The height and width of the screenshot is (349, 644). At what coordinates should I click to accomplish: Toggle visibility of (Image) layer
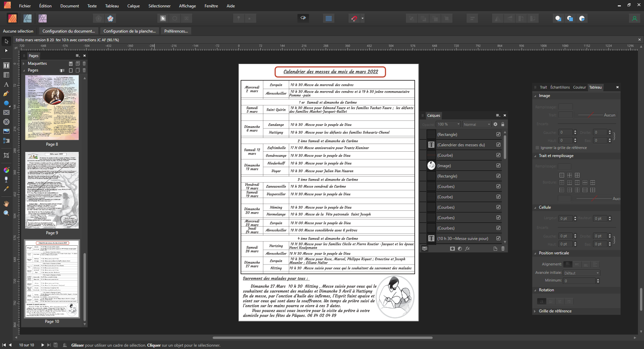(x=498, y=165)
